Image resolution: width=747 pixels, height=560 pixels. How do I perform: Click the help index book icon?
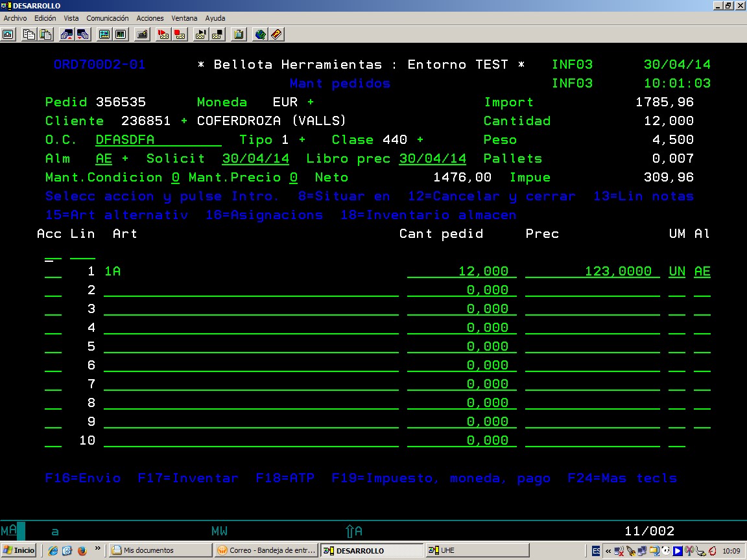[x=276, y=34]
